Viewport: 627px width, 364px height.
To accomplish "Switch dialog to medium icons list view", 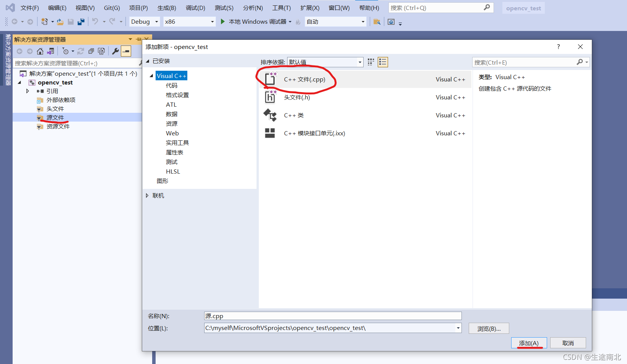I will click(383, 62).
